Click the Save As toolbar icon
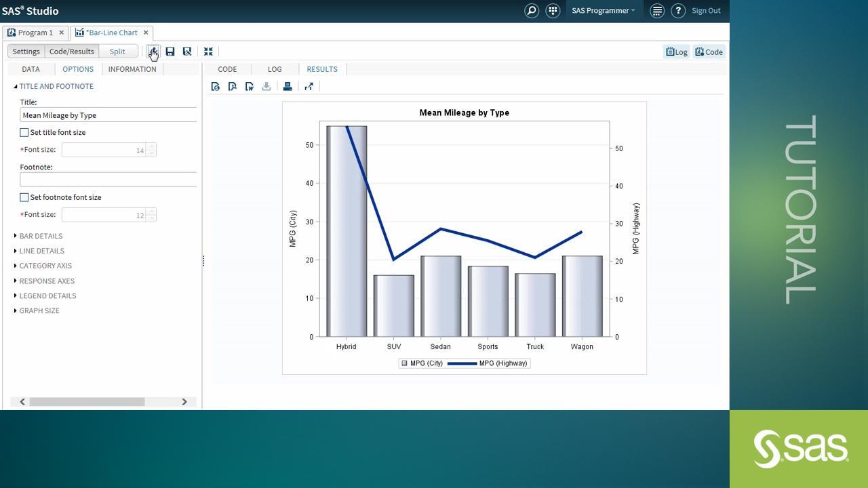Screen dimensions: 868x488 (x=187, y=52)
